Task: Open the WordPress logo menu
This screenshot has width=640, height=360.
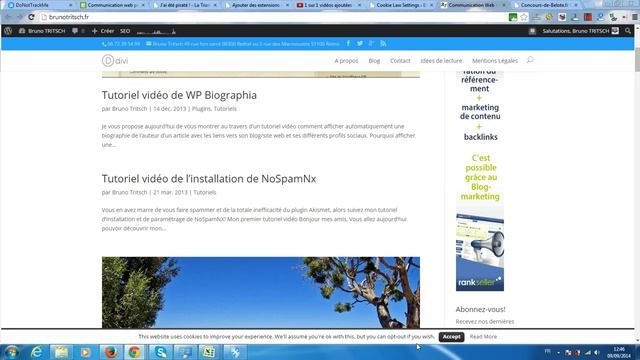Action: 8,31
